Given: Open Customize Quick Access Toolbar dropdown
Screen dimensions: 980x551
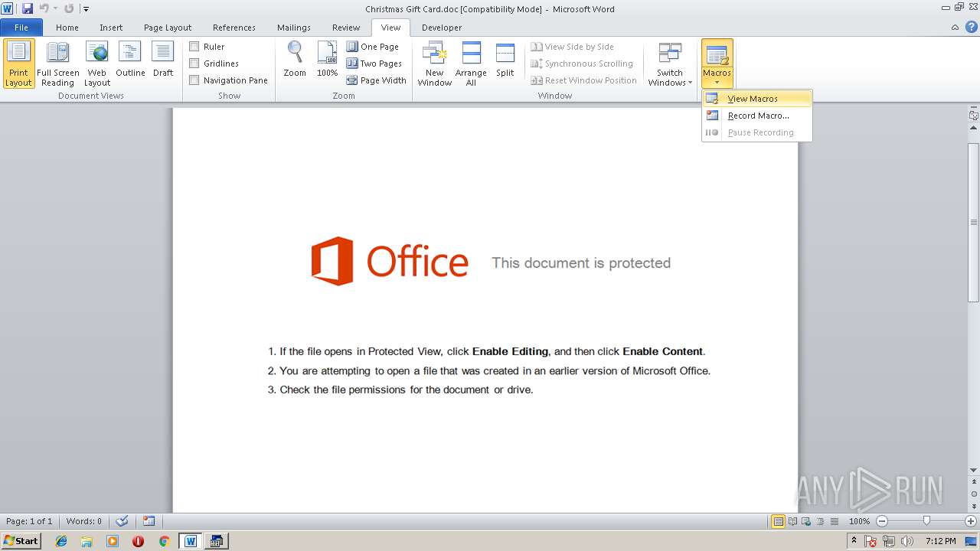Looking at the screenshot, I should 86,9.
